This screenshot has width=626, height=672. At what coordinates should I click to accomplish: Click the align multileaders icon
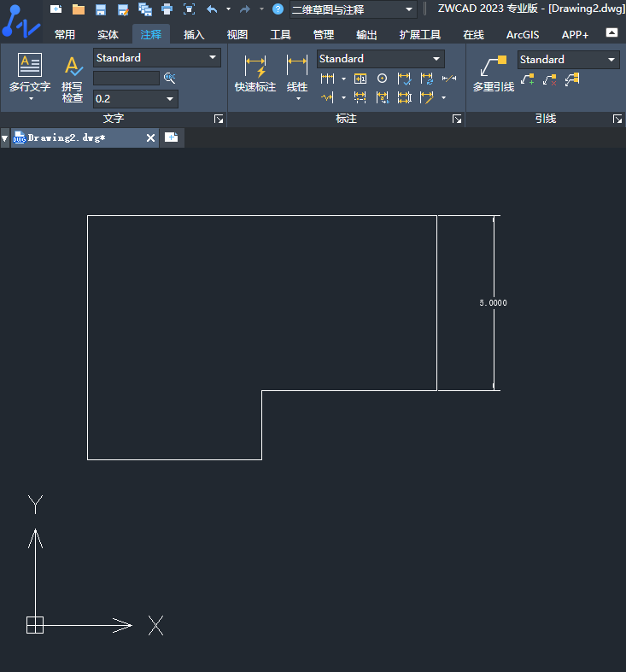click(x=572, y=79)
